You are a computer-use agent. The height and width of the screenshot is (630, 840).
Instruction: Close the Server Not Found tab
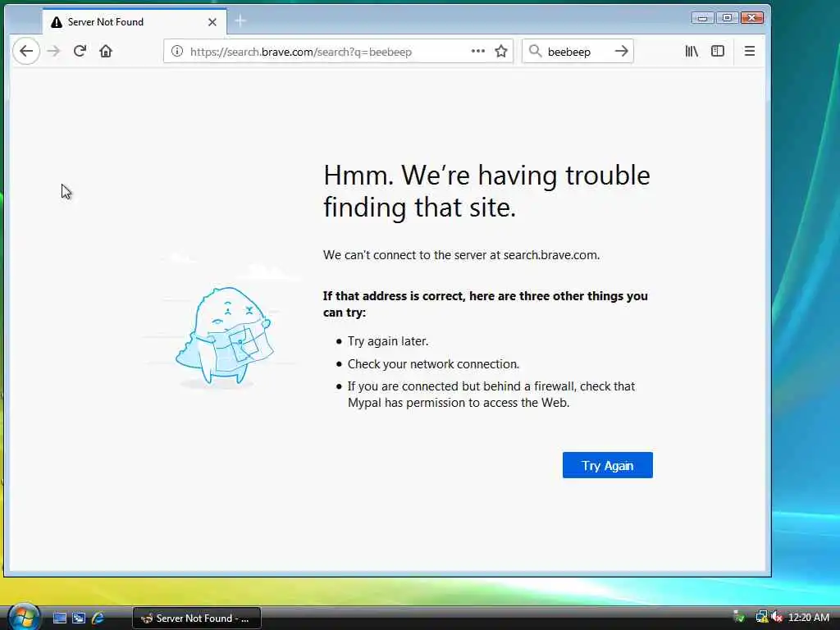212,22
